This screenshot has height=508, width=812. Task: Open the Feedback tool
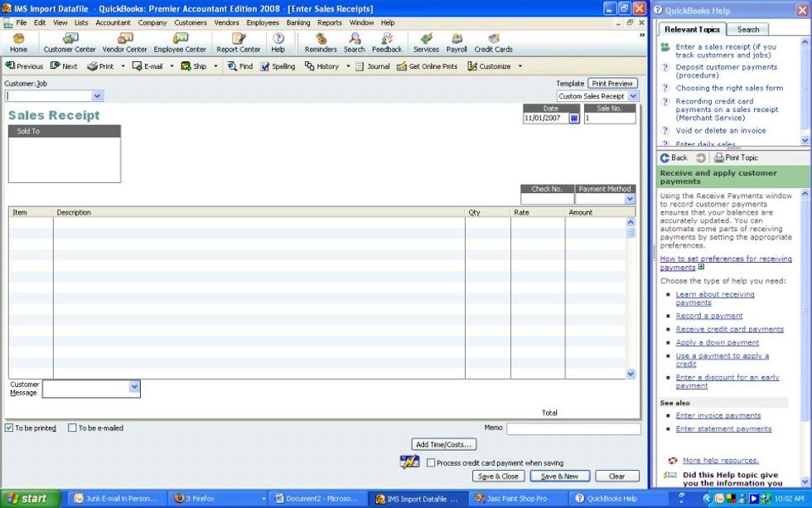coord(387,43)
